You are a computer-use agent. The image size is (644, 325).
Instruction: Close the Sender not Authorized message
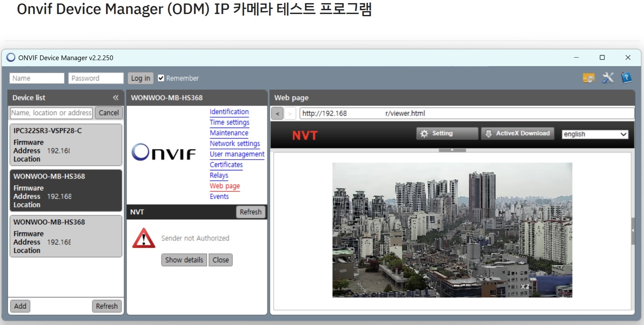click(221, 260)
